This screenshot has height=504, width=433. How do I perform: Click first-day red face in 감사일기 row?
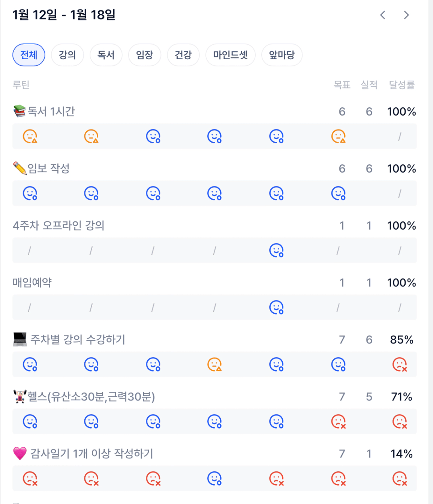click(30, 478)
